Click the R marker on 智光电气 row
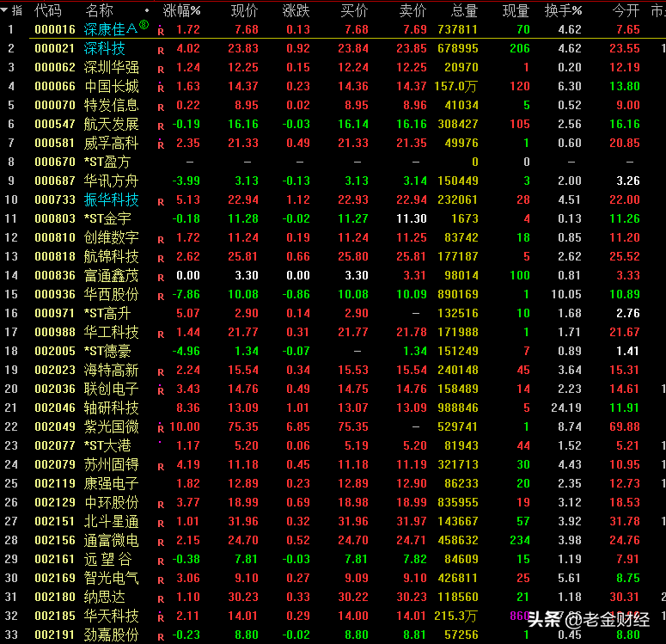 161,580
